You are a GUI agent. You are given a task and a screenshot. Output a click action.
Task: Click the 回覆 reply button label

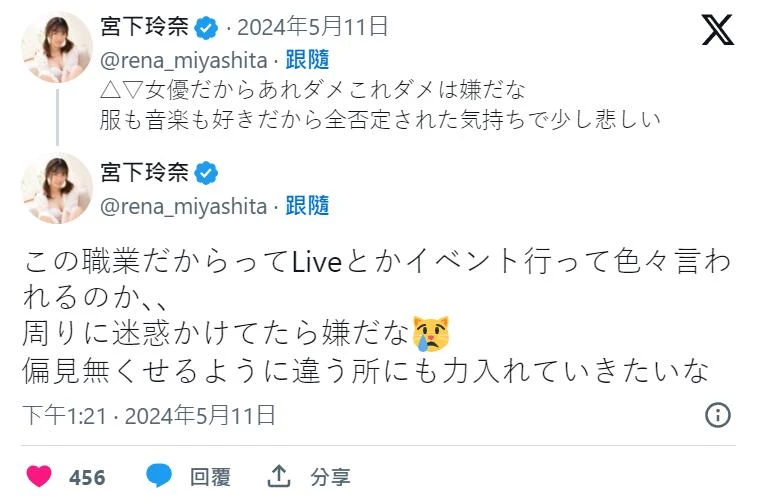(210, 476)
